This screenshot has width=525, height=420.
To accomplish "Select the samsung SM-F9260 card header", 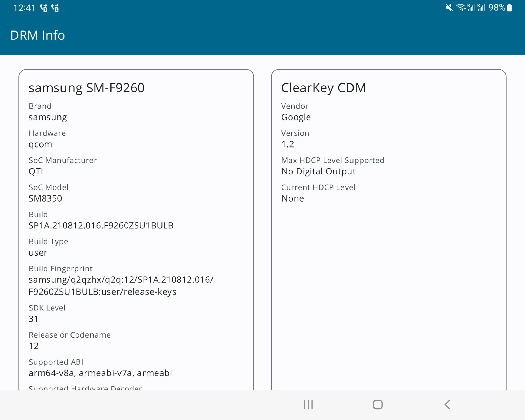I will (86, 88).
